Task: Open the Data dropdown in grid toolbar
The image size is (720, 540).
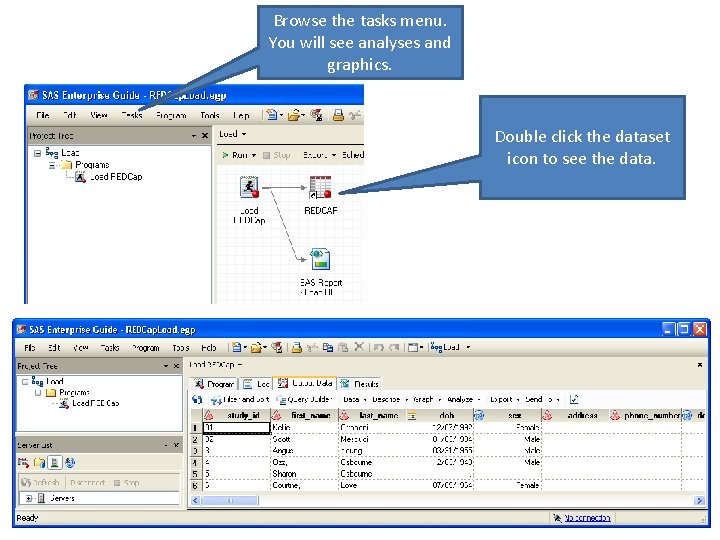Action: tap(354, 399)
